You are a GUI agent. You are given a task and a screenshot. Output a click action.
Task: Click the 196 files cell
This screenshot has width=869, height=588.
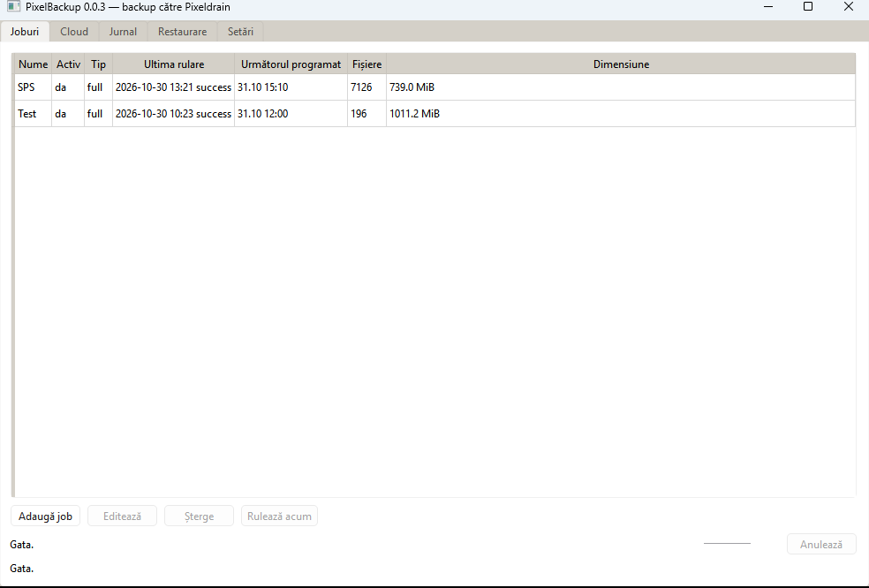click(x=366, y=114)
